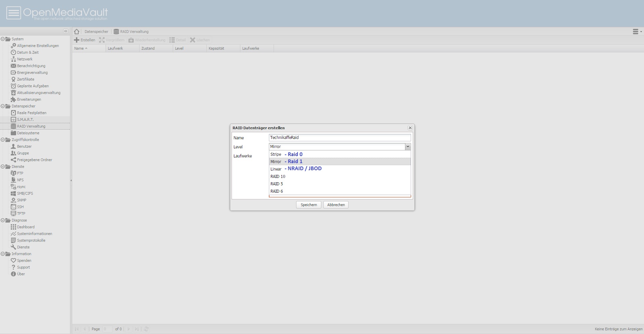Open Datum & Zeit clock icon

tap(13, 52)
